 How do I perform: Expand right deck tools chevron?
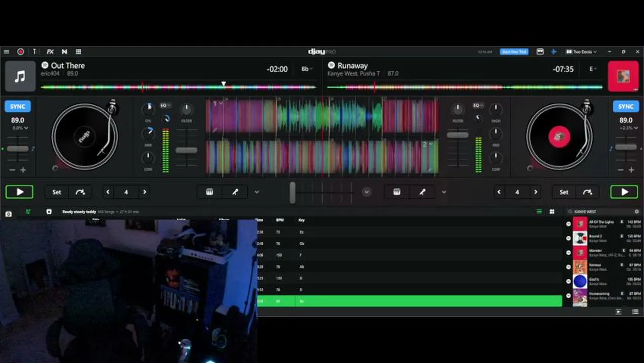tap(444, 192)
